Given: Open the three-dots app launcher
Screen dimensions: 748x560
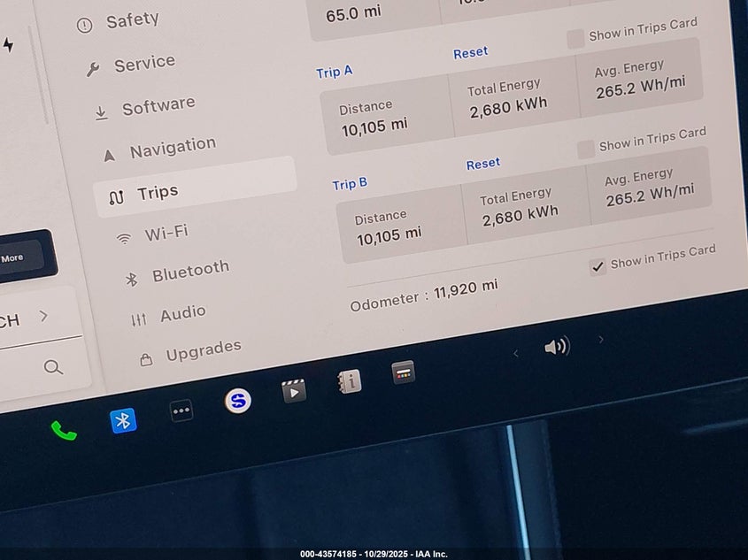Looking at the screenshot, I should click(181, 410).
